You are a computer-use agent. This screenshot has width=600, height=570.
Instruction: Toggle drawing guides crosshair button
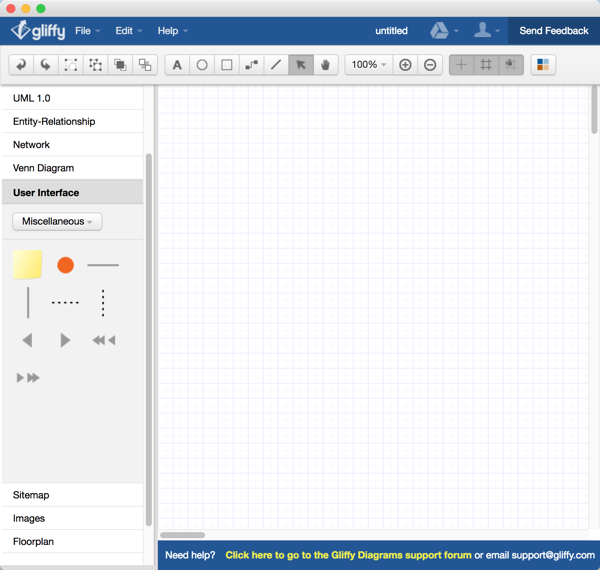pyautogui.click(x=461, y=65)
